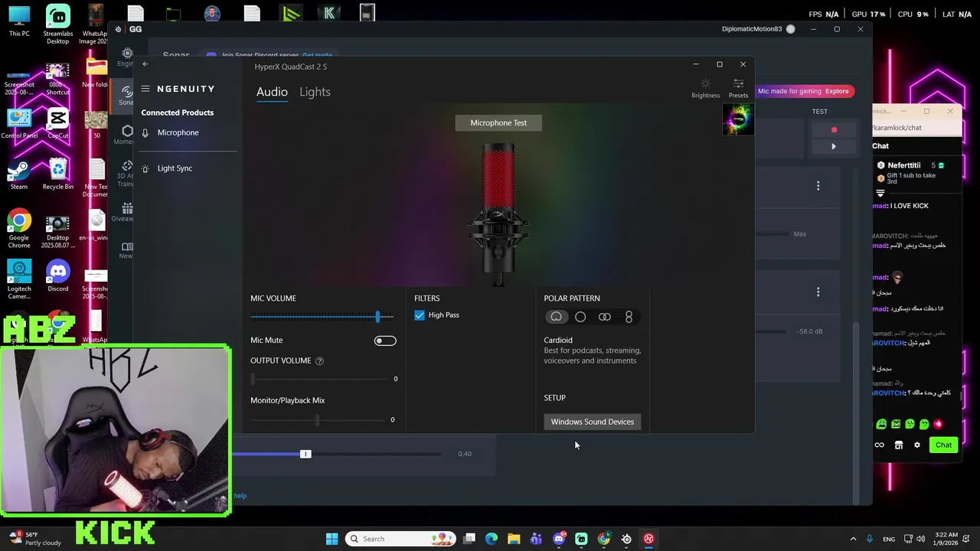Open Discord desktop shortcut
Image resolution: width=980 pixels, height=551 pixels.
pyautogui.click(x=57, y=277)
